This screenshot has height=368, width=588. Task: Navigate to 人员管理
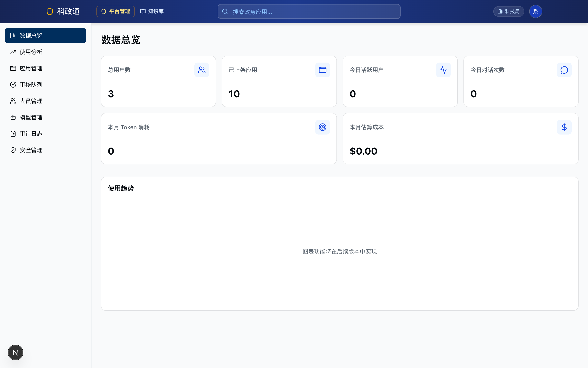coord(46,101)
